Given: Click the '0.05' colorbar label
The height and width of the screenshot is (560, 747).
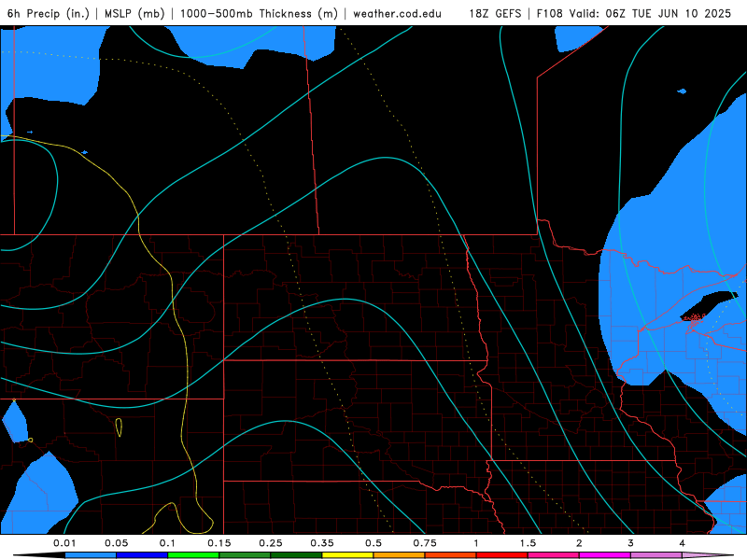Looking at the screenshot, I should point(116,543).
